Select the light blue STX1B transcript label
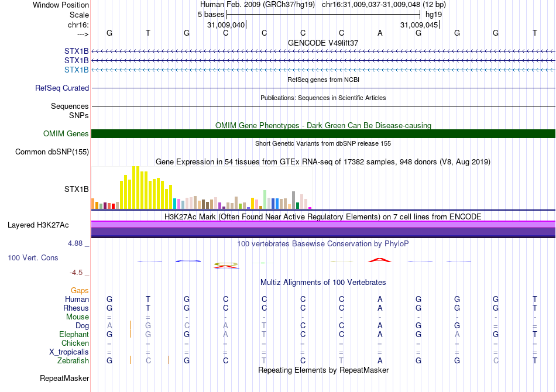Image resolution: width=556 pixels, height=392 pixels. 76,70
